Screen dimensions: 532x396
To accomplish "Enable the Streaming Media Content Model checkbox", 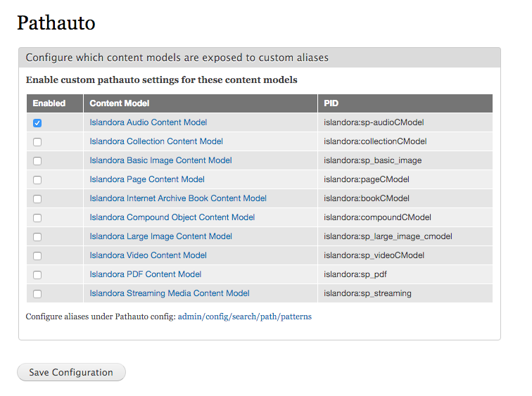I will [37, 294].
